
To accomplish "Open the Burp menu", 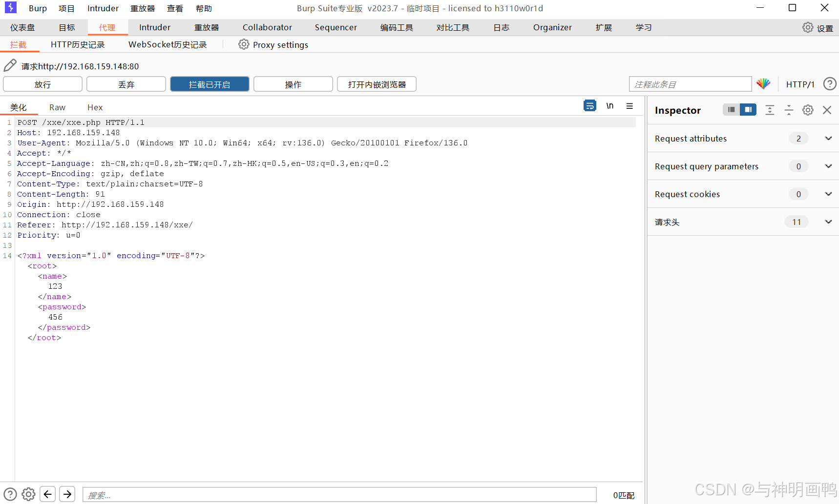I will pyautogui.click(x=38, y=8).
